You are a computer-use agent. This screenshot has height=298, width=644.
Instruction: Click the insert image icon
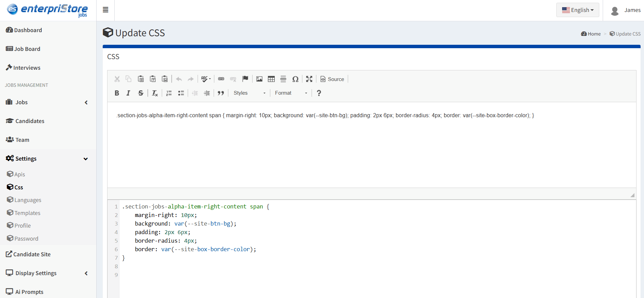tap(259, 79)
